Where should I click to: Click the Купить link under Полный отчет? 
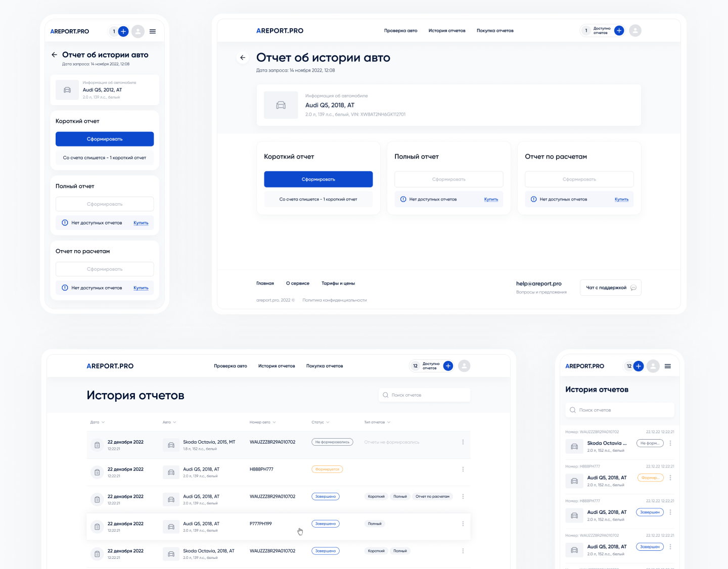[491, 199]
